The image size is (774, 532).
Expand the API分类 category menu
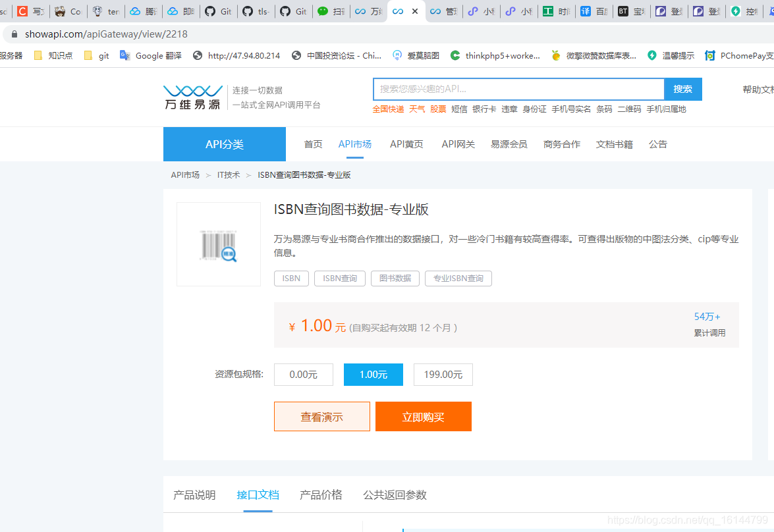[x=225, y=144]
